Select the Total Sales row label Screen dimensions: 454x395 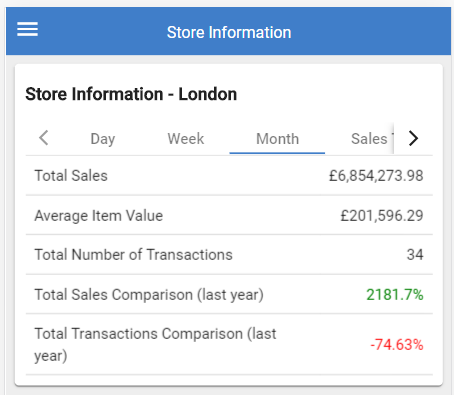coord(71,176)
